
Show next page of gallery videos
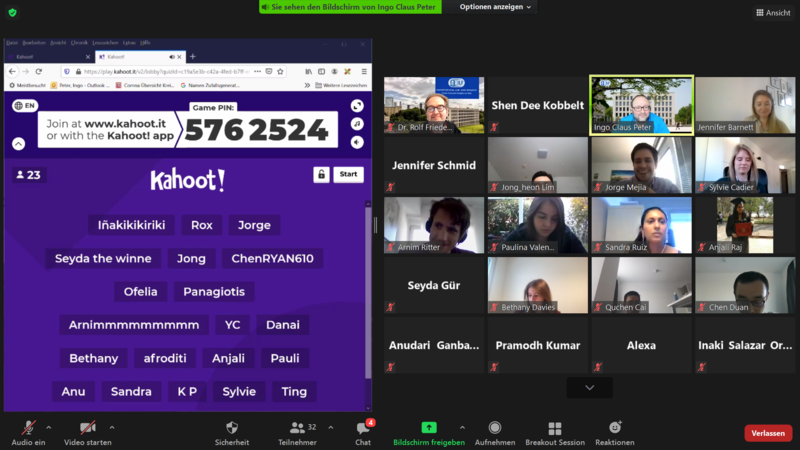coord(589,388)
